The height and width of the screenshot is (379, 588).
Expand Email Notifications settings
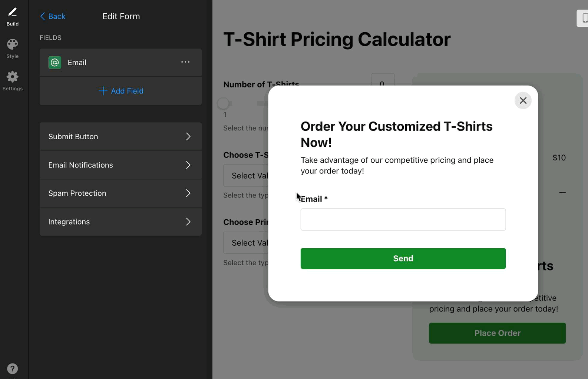120,165
